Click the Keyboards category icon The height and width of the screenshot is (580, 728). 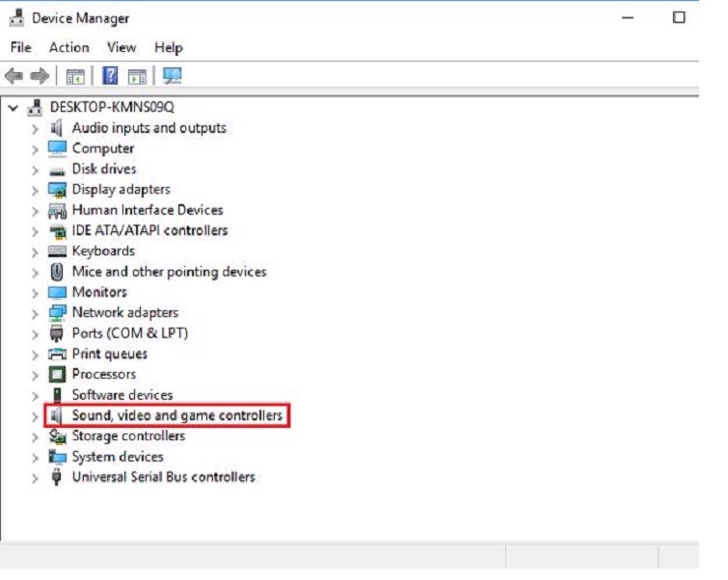(x=57, y=251)
